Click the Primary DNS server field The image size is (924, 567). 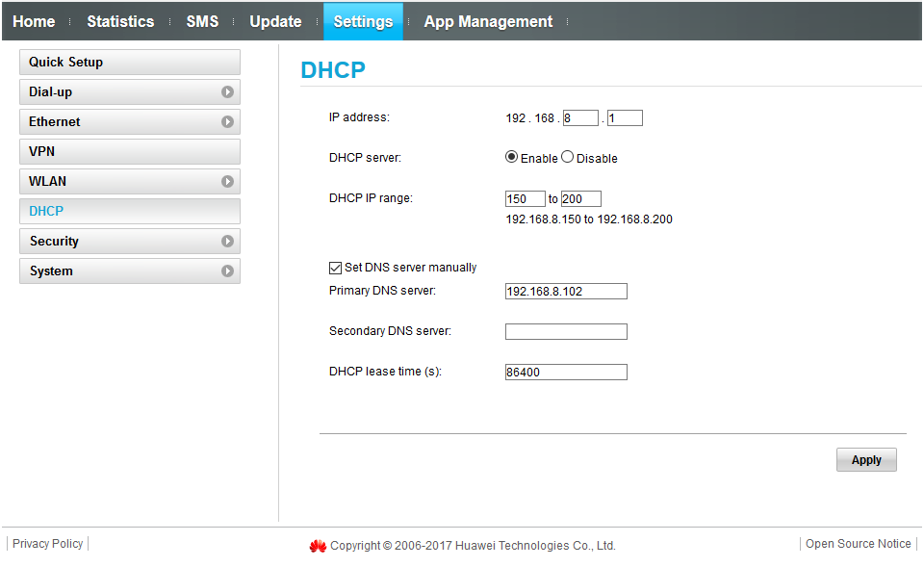click(x=566, y=291)
